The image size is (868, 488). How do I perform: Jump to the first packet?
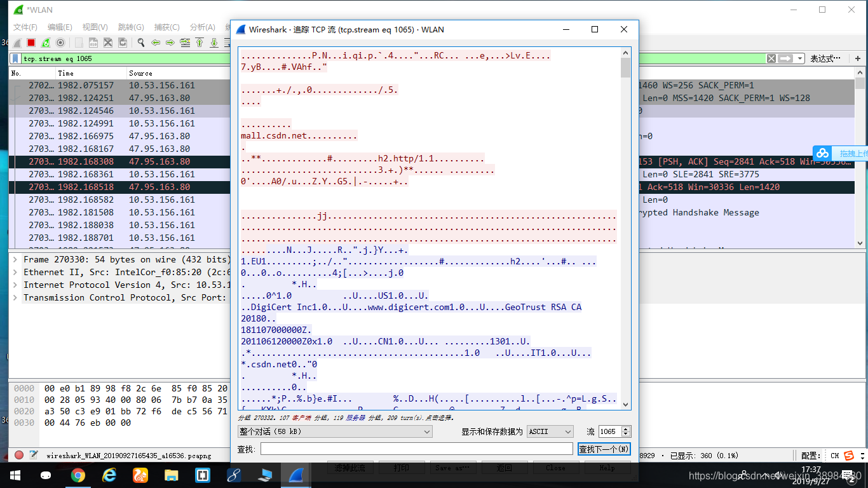pyautogui.click(x=200, y=43)
